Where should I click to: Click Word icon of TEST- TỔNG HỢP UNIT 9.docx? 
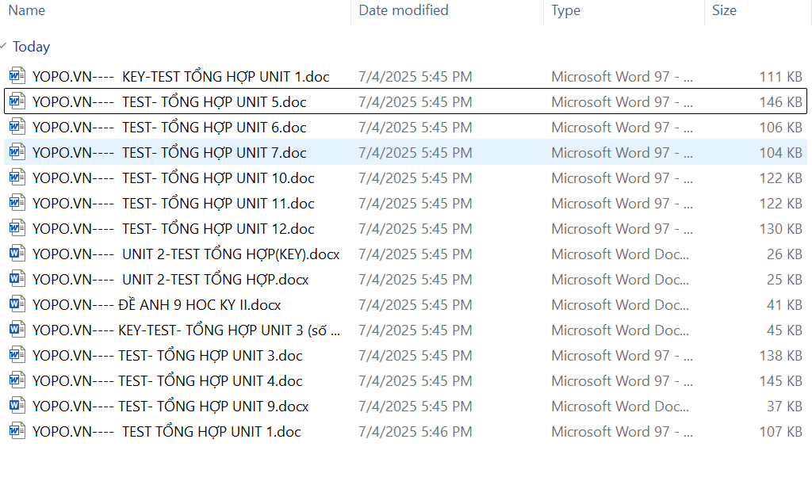(17, 407)
